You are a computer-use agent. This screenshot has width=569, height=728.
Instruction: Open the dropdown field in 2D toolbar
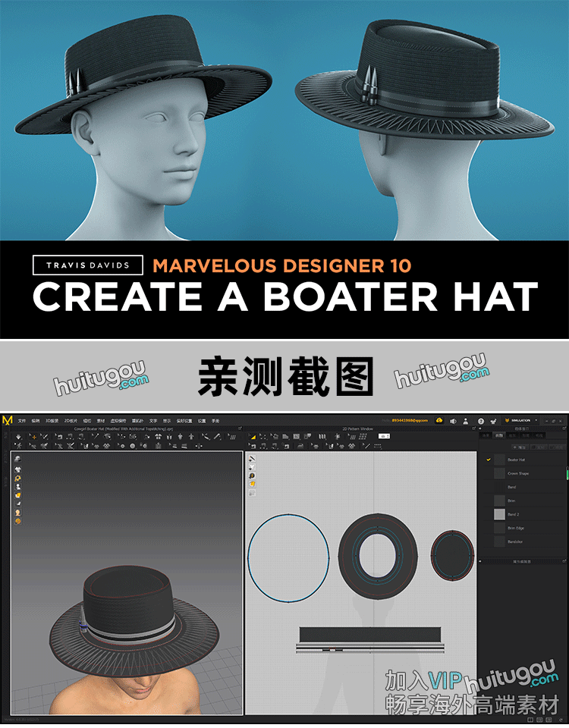pos(384,436)
